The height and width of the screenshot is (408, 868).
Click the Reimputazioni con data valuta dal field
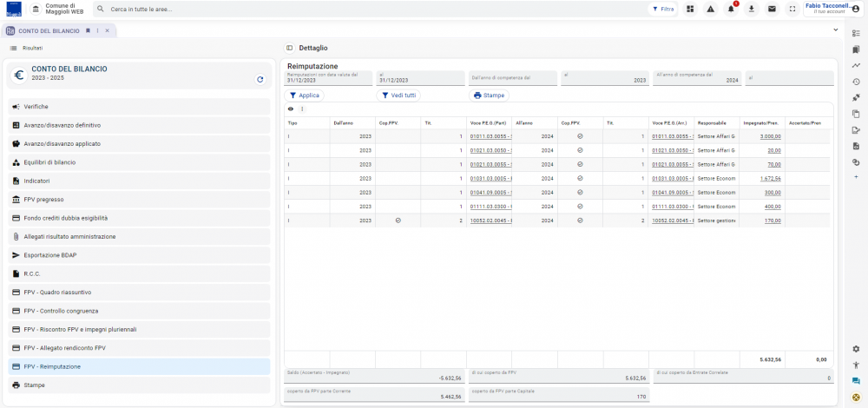click(329, 79)
